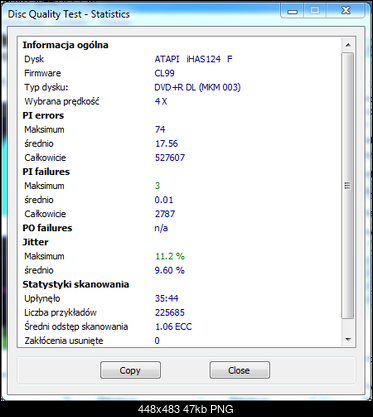373x417 pixels.
Task: Select PI failures maximum value '3'
Action: (x=157, y=186)
